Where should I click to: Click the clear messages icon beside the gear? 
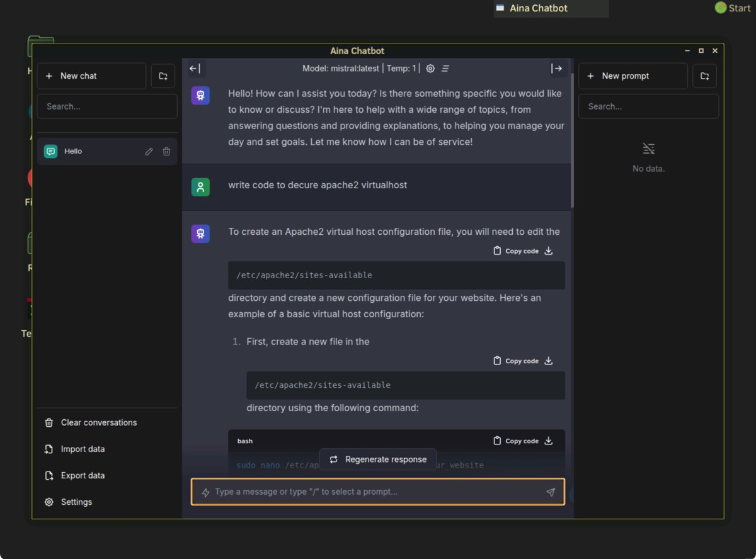(445, 69)
